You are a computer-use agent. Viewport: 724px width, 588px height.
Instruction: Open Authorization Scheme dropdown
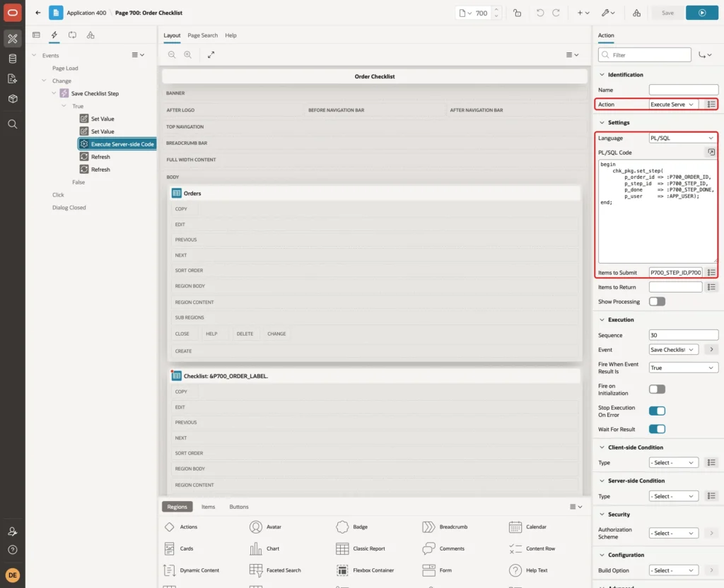point(674,533)
